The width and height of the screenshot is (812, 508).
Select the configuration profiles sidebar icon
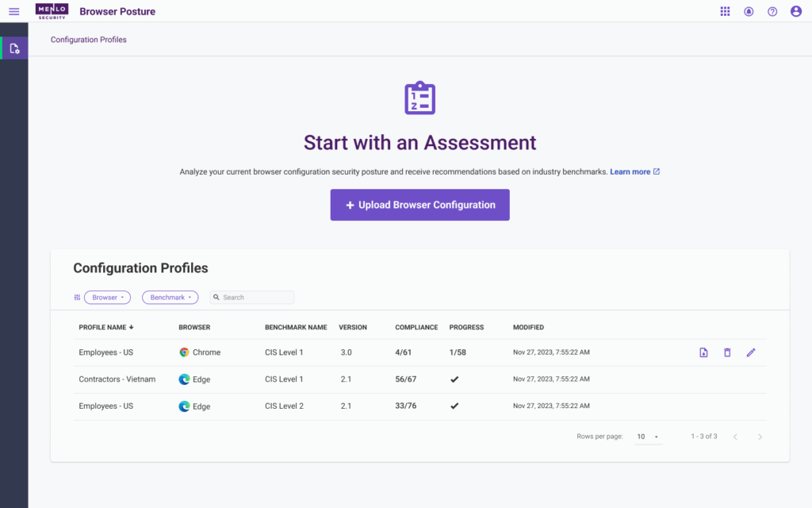click(14, 48)
